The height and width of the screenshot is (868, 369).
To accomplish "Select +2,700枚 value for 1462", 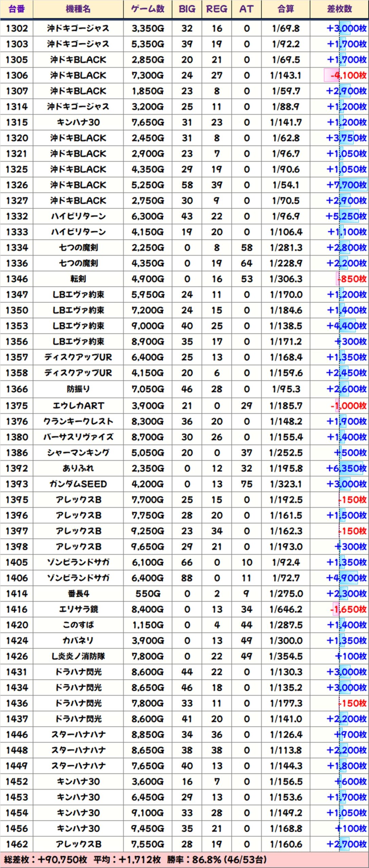I will (346, 844).
